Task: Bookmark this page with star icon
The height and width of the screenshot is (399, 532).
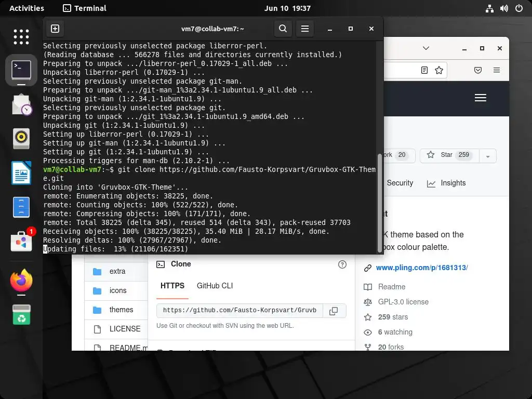Action: pyautogui.click(x=439, y=70)
